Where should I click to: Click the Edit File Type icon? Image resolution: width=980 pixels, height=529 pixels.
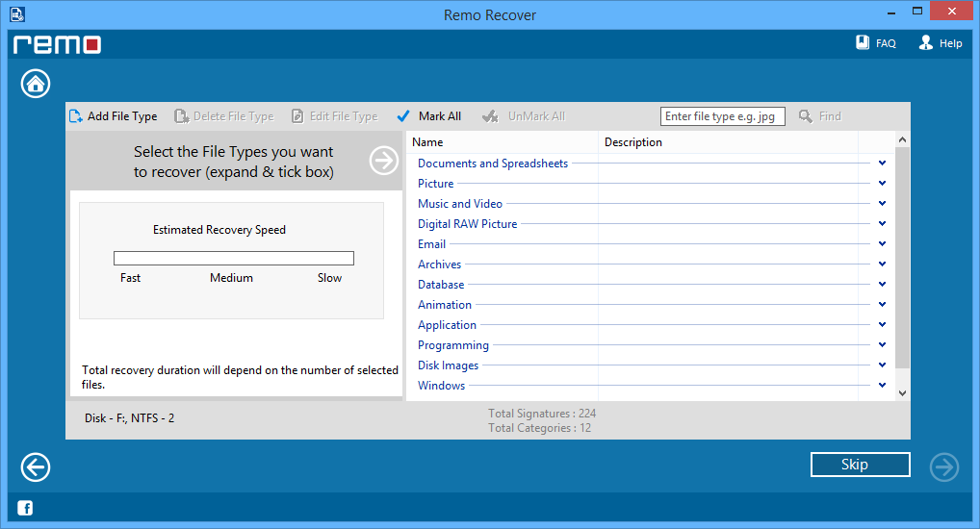[x=298, y=116]
